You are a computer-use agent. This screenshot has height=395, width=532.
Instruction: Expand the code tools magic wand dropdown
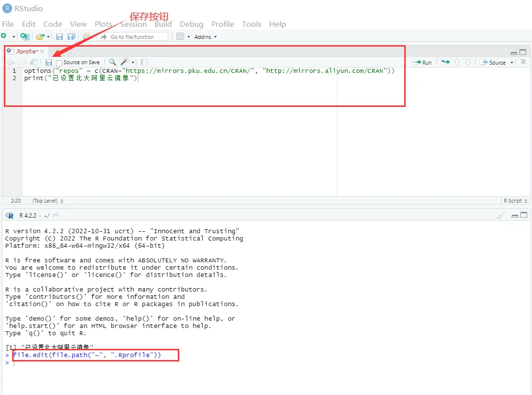pos(133,63)
